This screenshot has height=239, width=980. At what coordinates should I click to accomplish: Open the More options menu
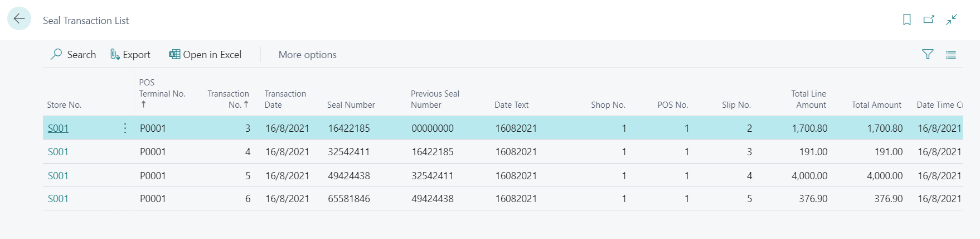pos(307,55)
